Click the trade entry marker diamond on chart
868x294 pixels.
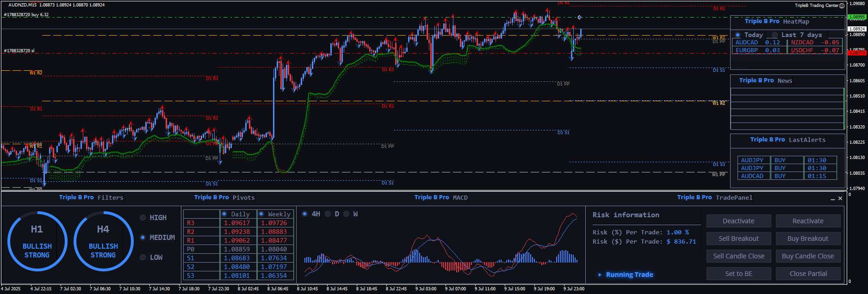pyautogui.click(x=579, y=18)
